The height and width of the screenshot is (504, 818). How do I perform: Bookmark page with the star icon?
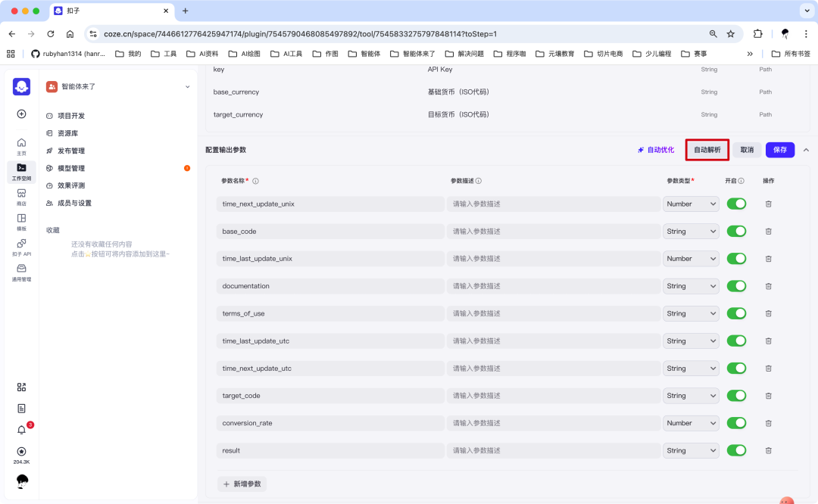[x=731, y=34]
